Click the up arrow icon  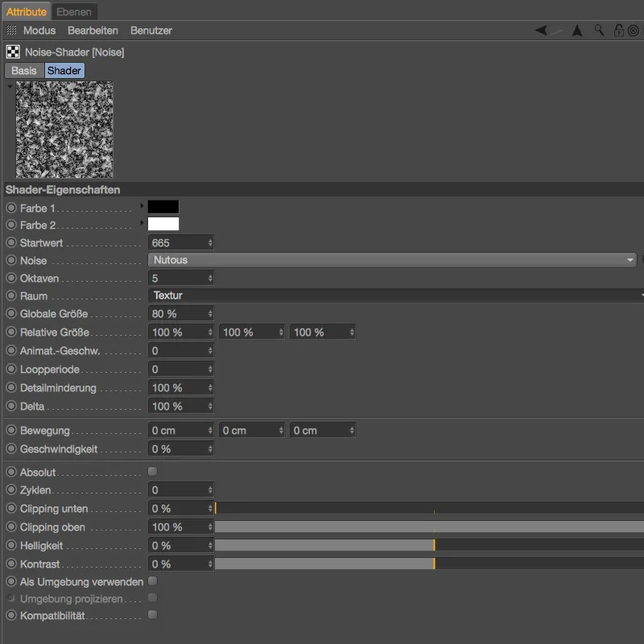coord(577,31)
